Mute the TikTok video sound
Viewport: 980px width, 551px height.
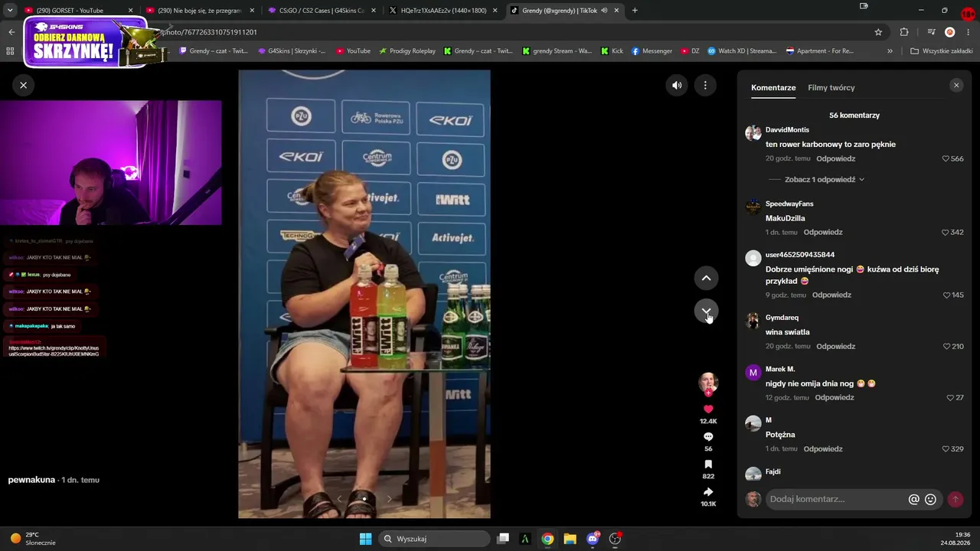pyautogui.click(x=677, y=86)
